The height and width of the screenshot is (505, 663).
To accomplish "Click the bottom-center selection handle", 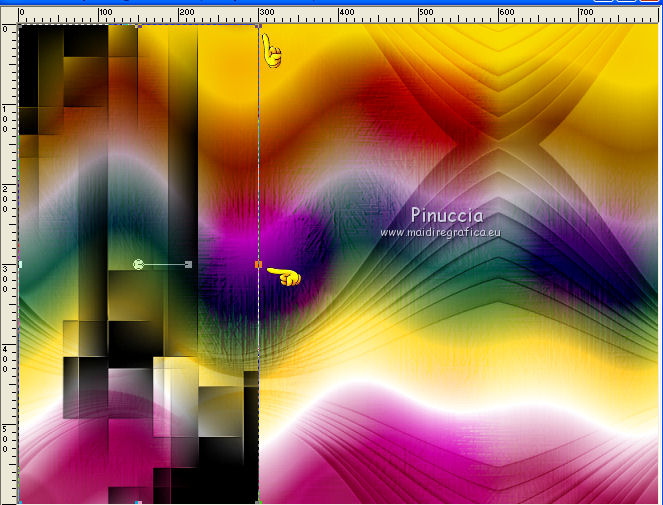I will tap(139, 502).
